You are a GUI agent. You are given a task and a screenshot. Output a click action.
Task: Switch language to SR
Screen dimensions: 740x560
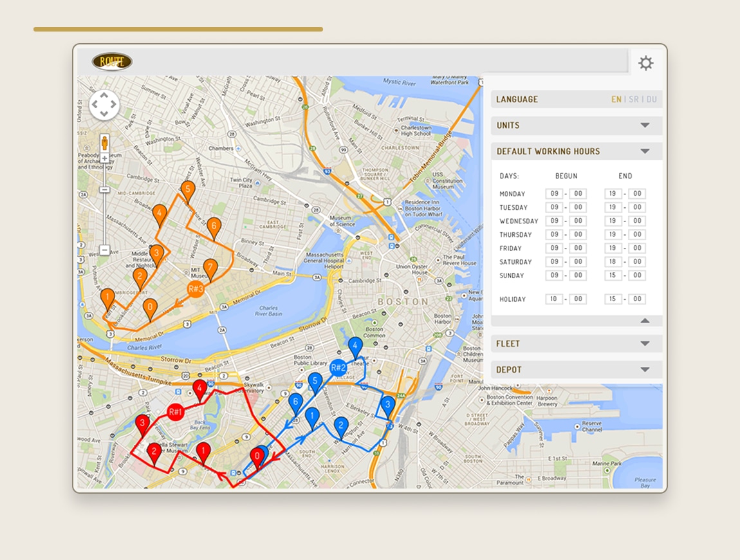click(x=633, y=99)
